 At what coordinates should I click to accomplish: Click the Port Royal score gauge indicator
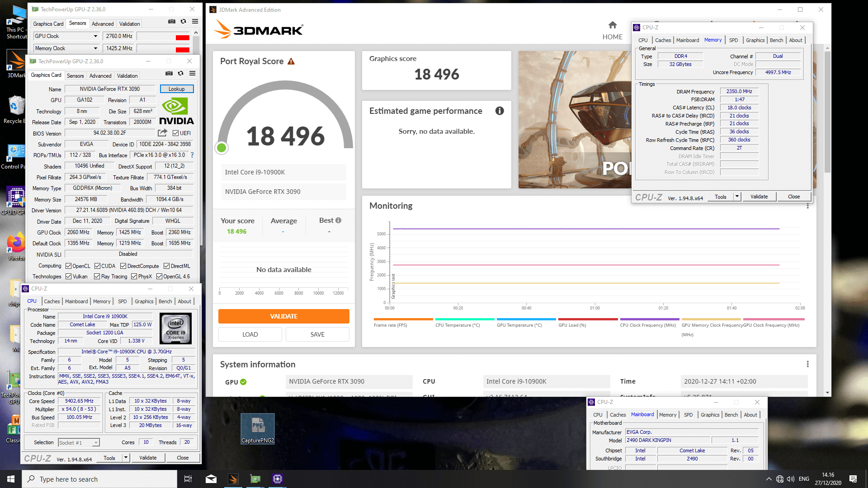pyautogui.click(x=222, y=148)
